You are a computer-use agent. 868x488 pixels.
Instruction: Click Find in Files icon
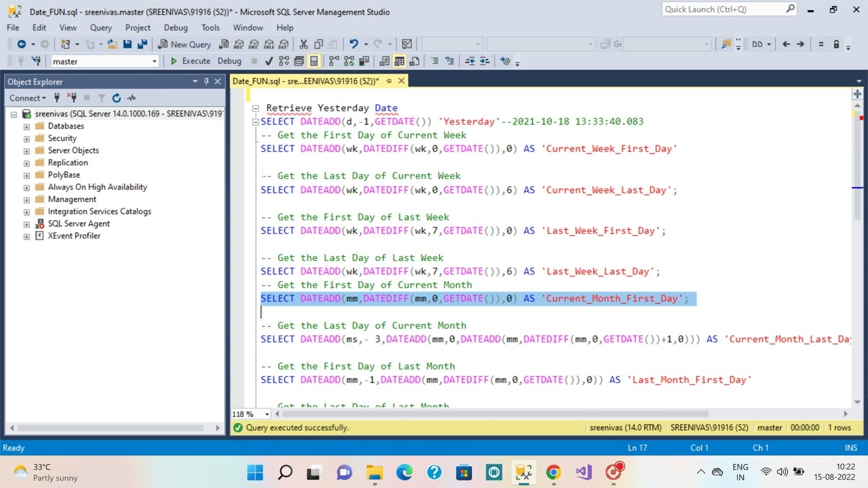pos(726,44)
